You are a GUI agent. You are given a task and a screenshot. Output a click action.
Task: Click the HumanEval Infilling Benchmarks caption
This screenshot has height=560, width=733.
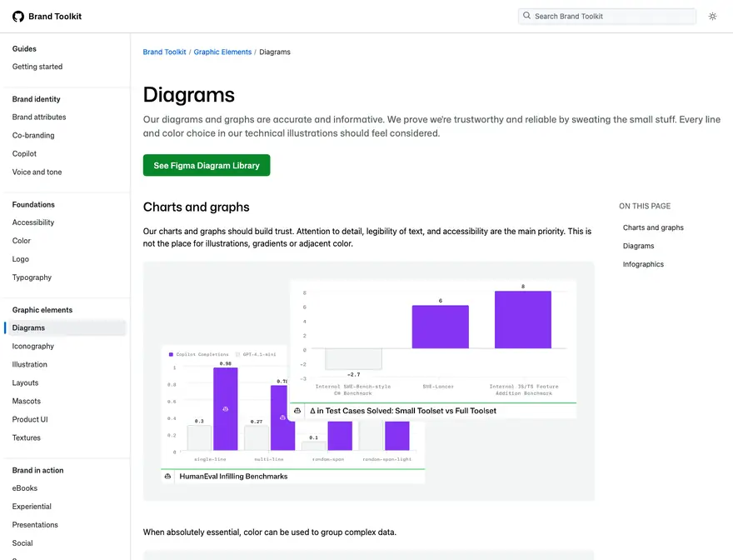click(233, 477)
